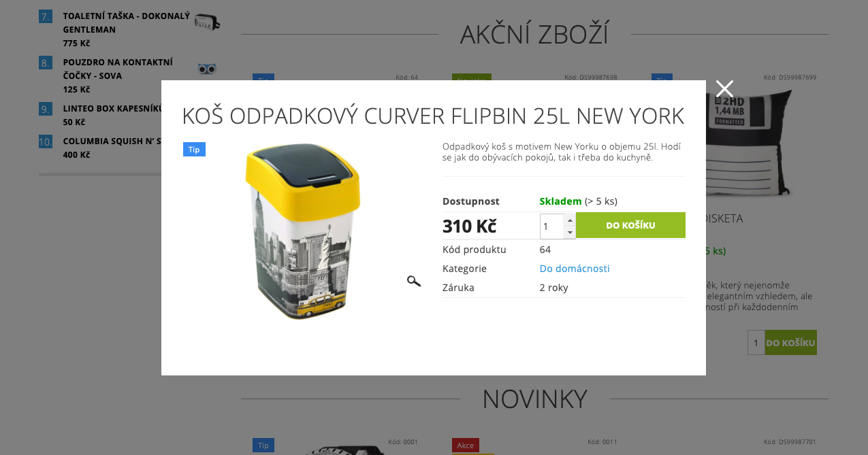Click the Curver Flipbin trash bin image

click(302, 231)
